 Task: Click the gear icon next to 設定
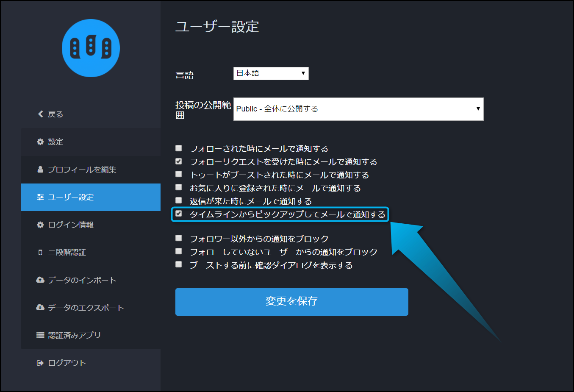pyautogui.click(x=40, y=142)
